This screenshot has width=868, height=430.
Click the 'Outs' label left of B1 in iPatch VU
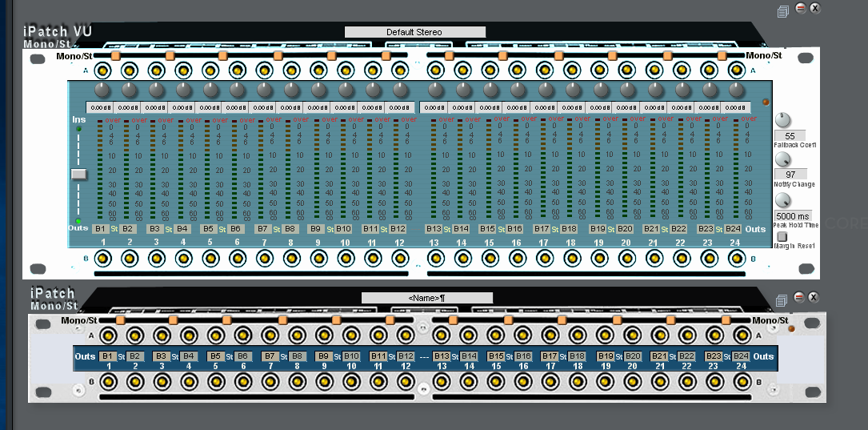(x=78, y=227)
